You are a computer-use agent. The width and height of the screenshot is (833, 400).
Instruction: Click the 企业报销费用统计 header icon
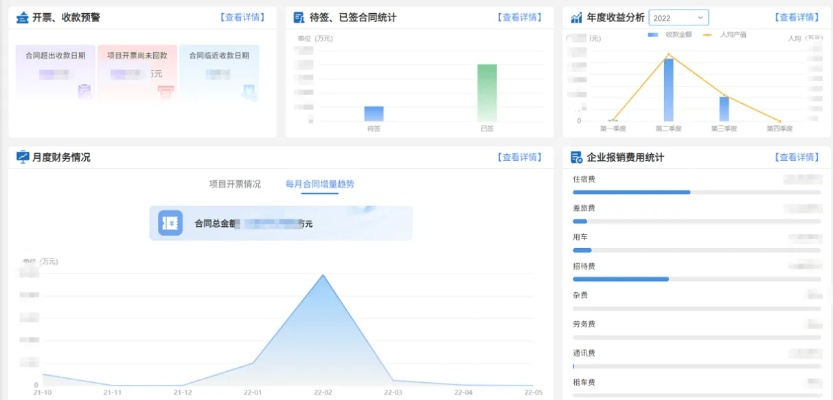coord(576,157)
